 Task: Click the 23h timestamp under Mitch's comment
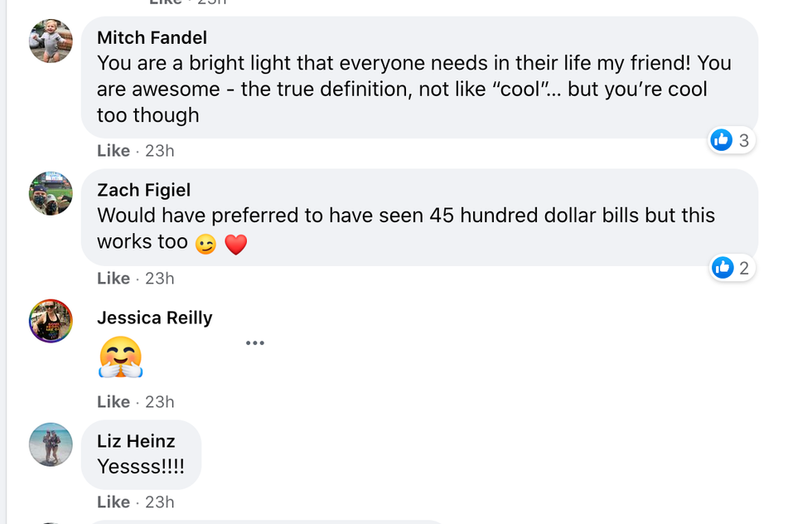pos(159,151)
